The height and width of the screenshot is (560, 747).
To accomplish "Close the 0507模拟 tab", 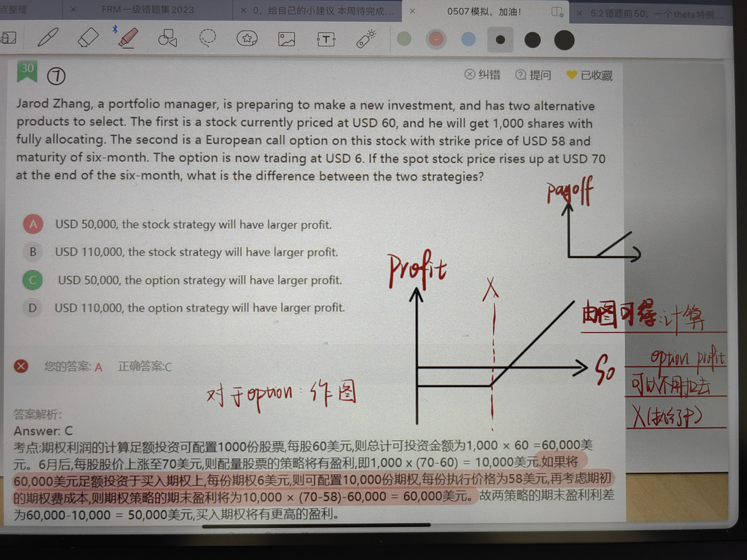I will coord(412,11).
